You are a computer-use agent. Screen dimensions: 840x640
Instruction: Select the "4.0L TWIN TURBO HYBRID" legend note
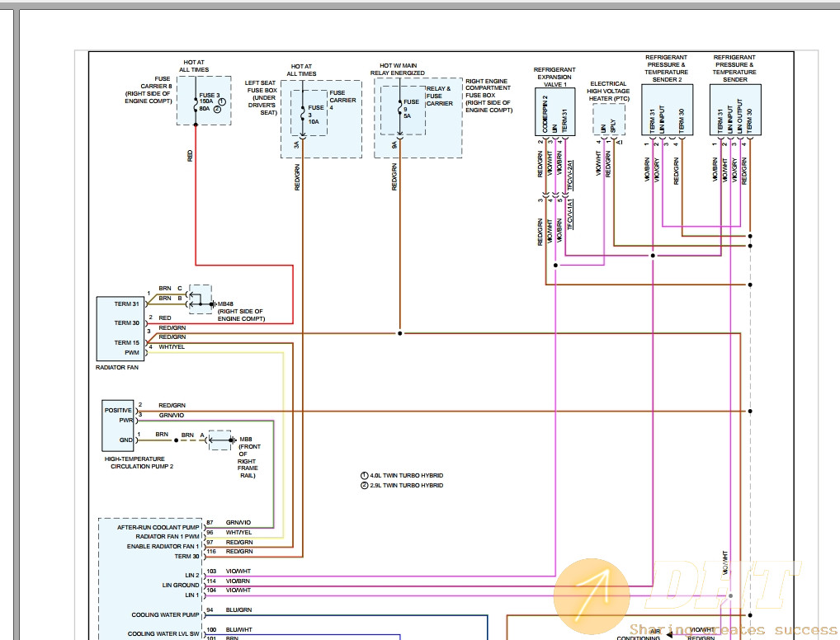407,476
